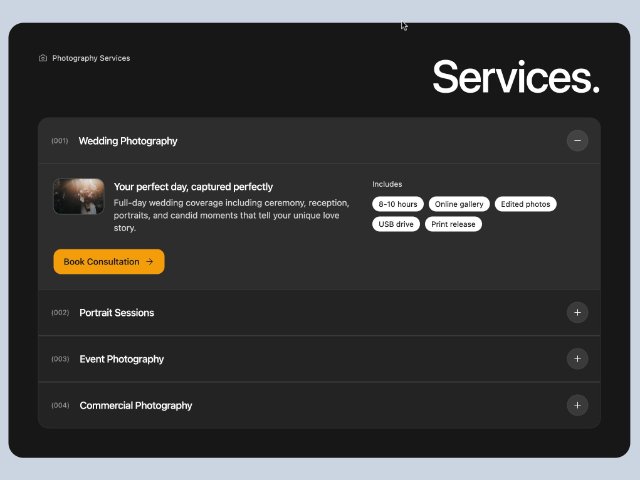
Task: Select the Online gallery tag
Action: (x=459, y=204)
